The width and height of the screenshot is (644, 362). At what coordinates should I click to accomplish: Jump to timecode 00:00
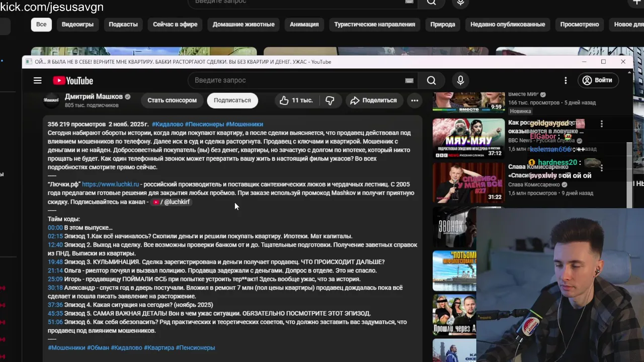pyautogui.click(x=55, y=228)
